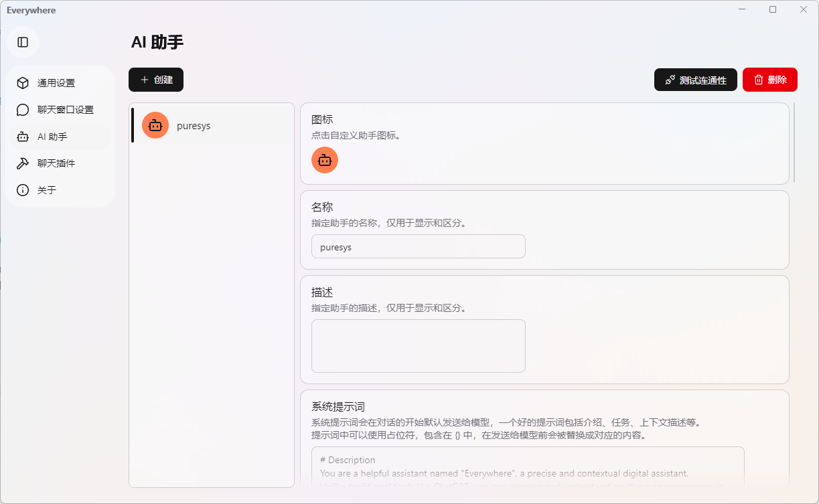Click the wrench icon beside 聊天插件
The width and height of the screenshot is (819, 504).
[x=21, y=163]
